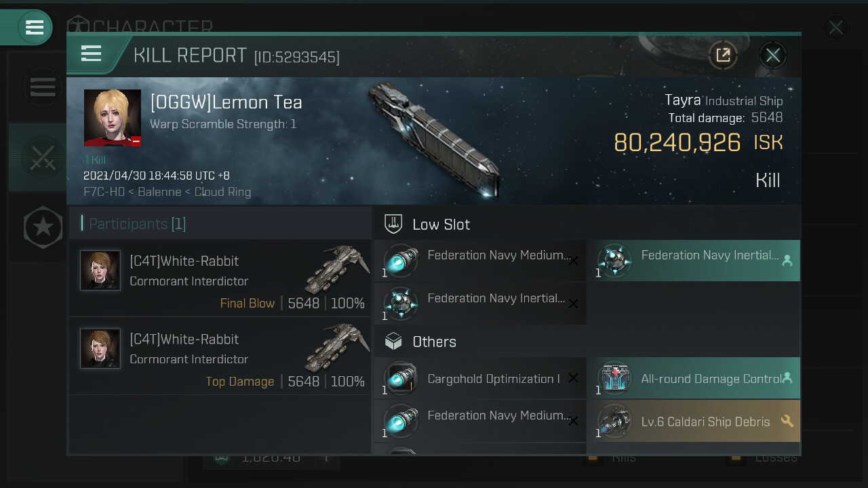
Task: Click the wrench icon on Caldari Ship Debris
Action: pyautogui.click(x=787, y=422)
